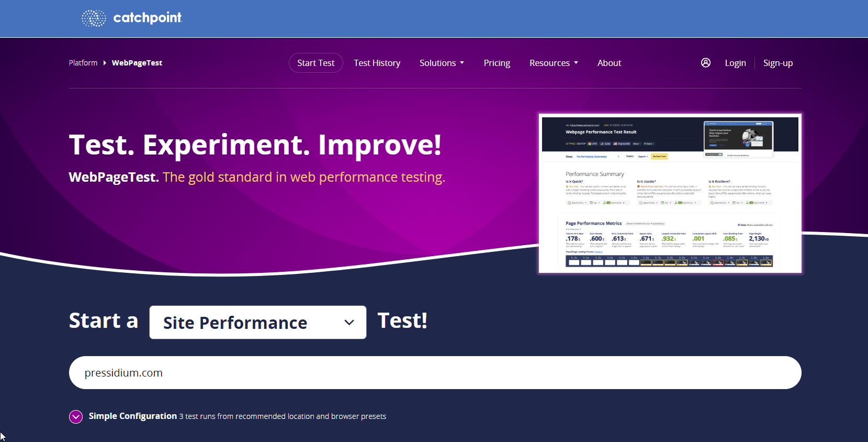Click the Login link
This screenshot has width=868, height=442.
735,63
